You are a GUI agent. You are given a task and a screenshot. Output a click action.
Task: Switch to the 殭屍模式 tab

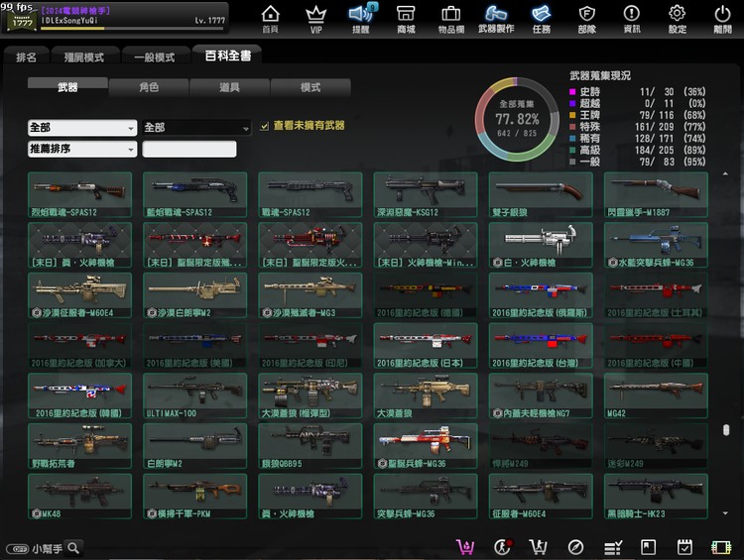click(x=84, y=56)
